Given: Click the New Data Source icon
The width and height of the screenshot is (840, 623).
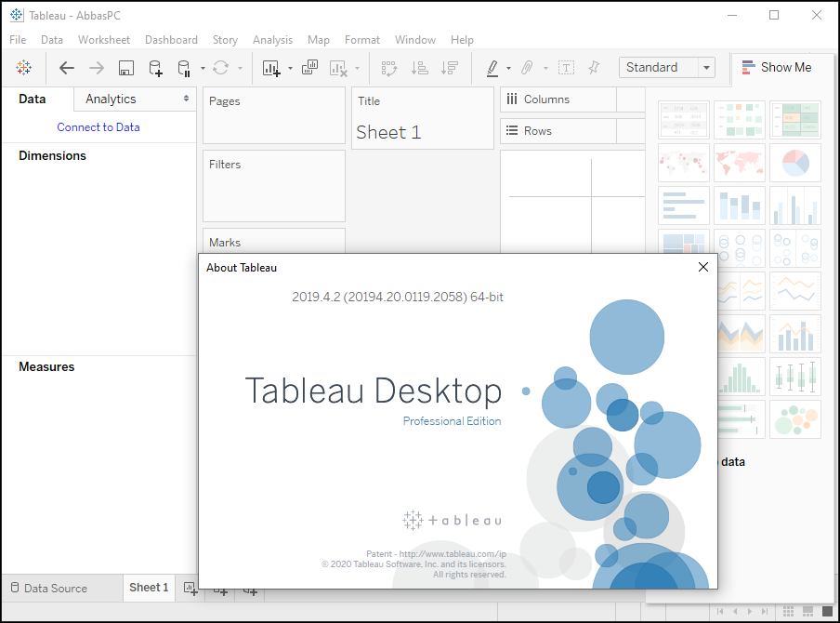Looking at the screenshot, I should [155, 68].
